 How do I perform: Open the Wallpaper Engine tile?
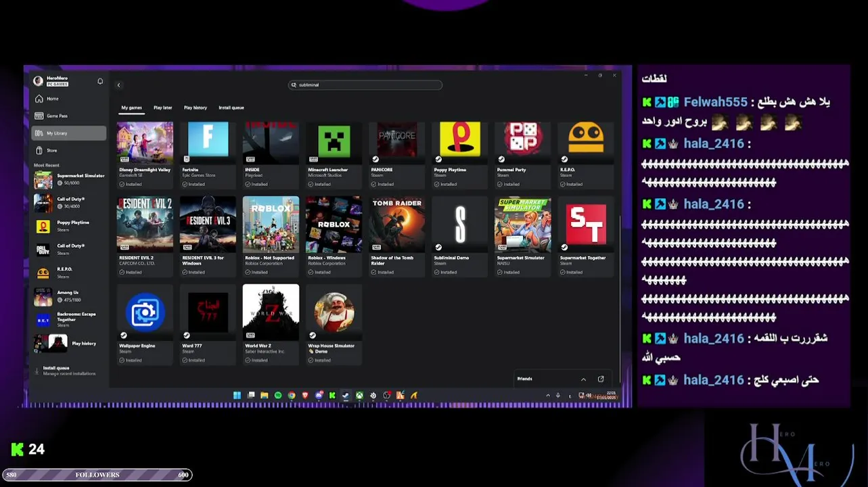pos(145,325)
